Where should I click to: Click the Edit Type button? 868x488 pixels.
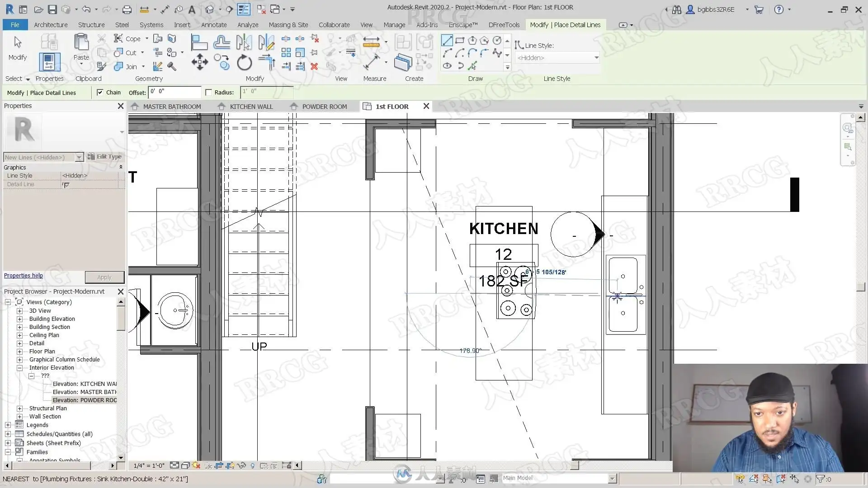[x=104, y=157]
